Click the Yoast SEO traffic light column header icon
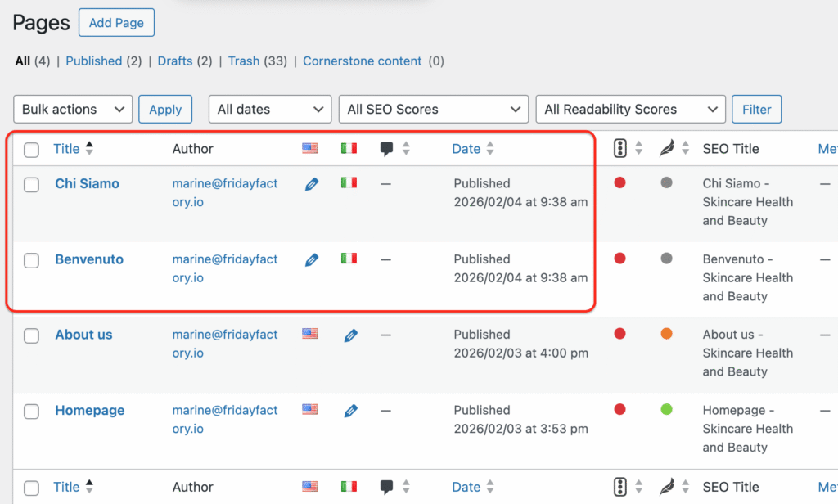838x504 pixels. tap(620, 148)
